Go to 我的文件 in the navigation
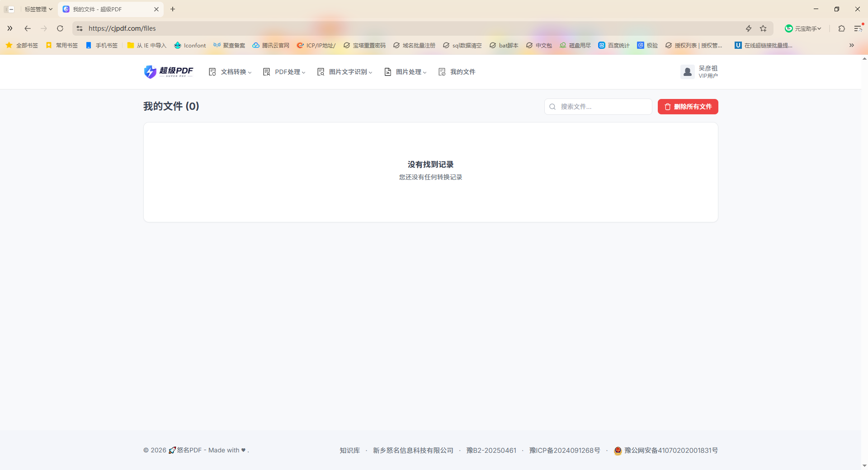 (x=457, y=72)
